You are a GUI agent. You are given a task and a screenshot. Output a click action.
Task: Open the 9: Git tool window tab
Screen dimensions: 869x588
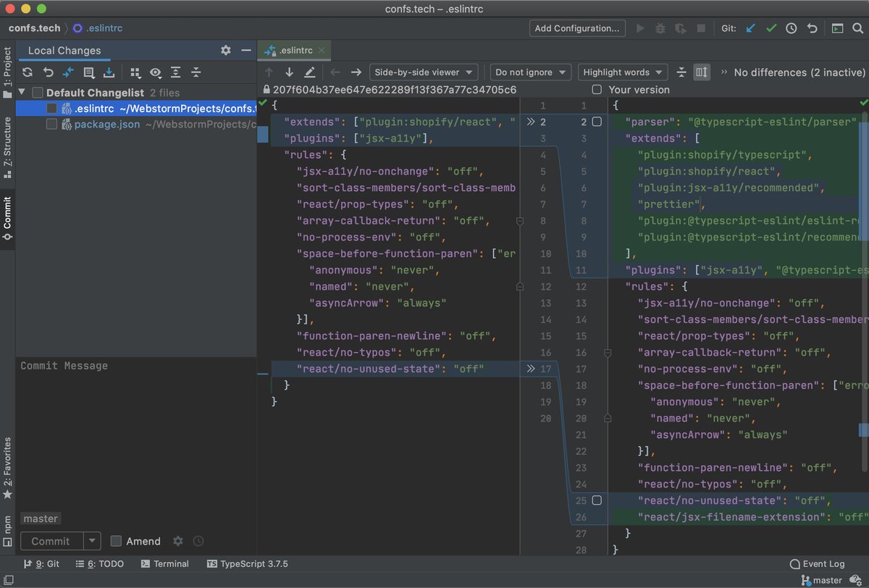pyautogui.click(x=42, y=564)
